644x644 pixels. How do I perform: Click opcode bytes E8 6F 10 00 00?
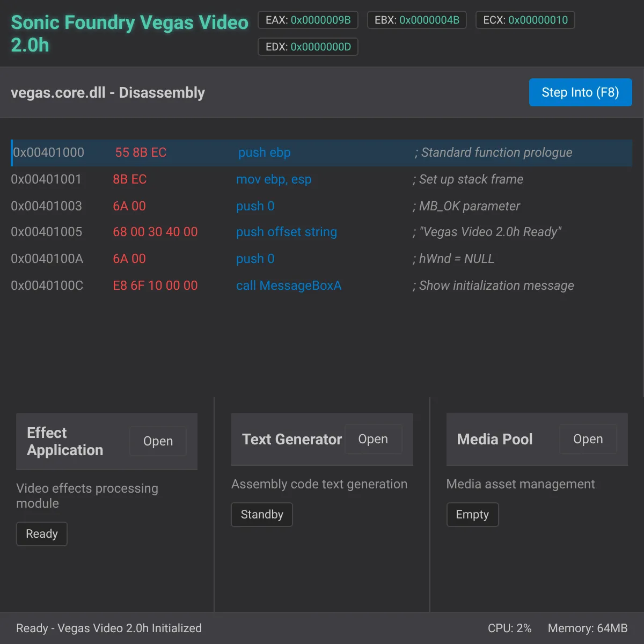[155, 286]
